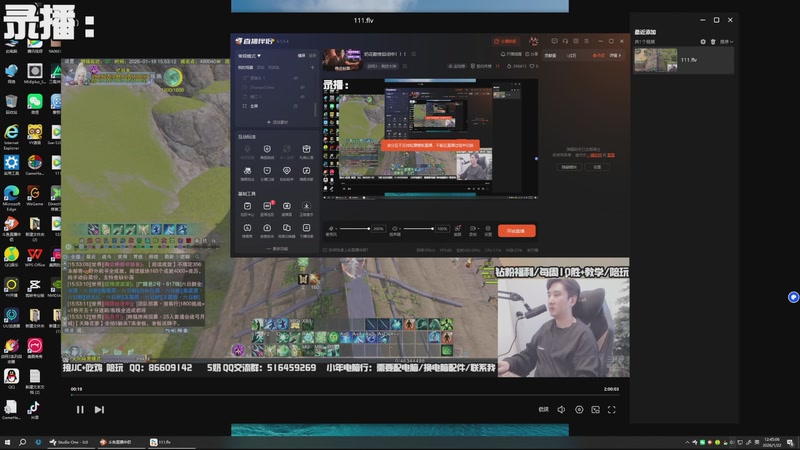This screenshot has width=800, height=450.
Task: Open the gear settings icon beside the sliders
Action: 488,230
